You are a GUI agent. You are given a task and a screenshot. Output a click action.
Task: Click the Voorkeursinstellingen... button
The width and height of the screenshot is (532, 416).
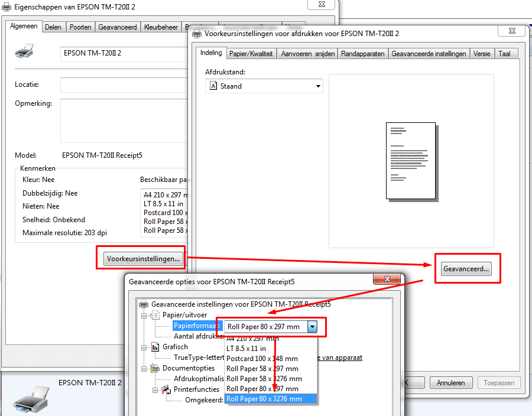[142, 259]
